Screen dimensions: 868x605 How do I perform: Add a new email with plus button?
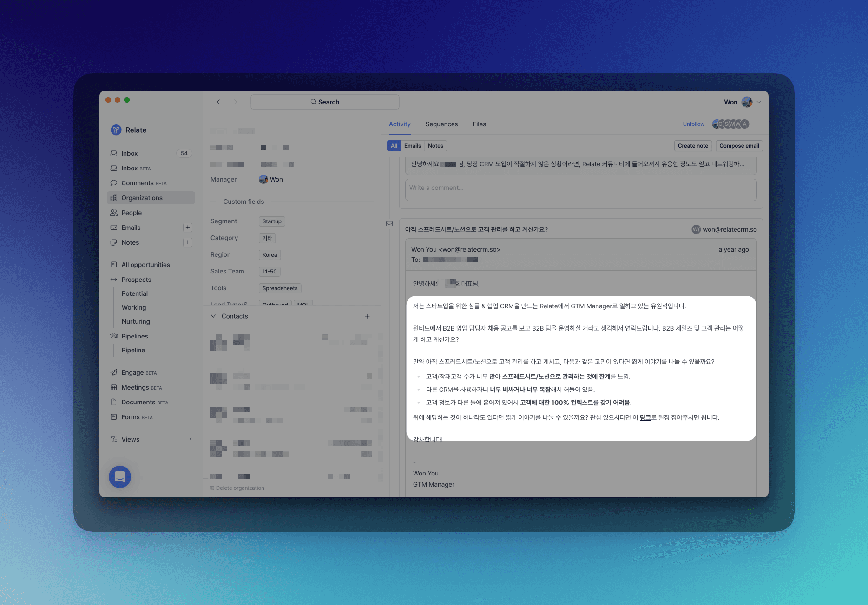point(188,228)
